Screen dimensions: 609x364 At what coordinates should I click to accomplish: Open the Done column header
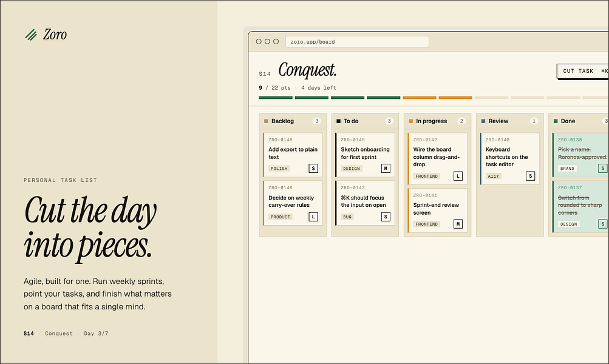tap(579, 121)
